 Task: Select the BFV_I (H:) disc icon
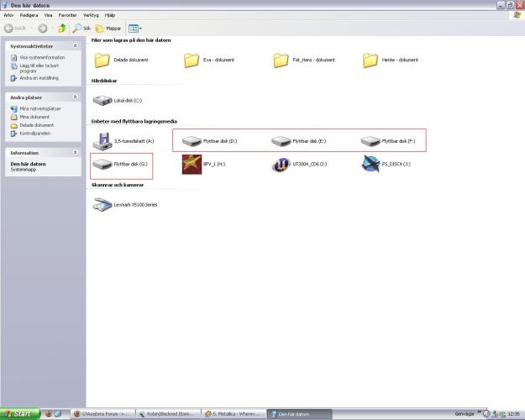pyautogui.click(x=192, y=165)
